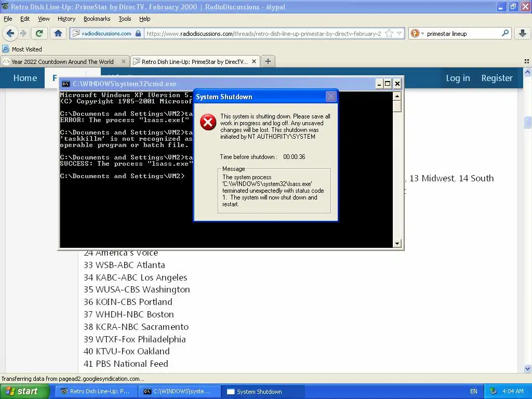Click '36 KOIN-CBS Portland' text
This screenshot has width=532, height=399.
128,302
